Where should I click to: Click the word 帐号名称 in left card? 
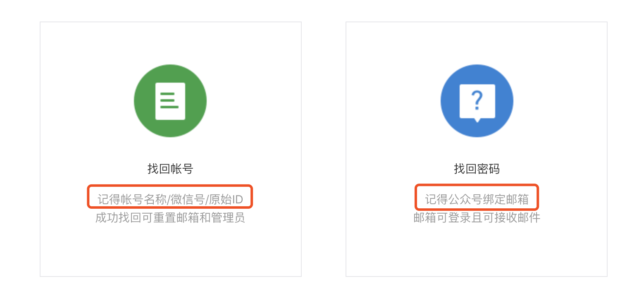(143, 200)
